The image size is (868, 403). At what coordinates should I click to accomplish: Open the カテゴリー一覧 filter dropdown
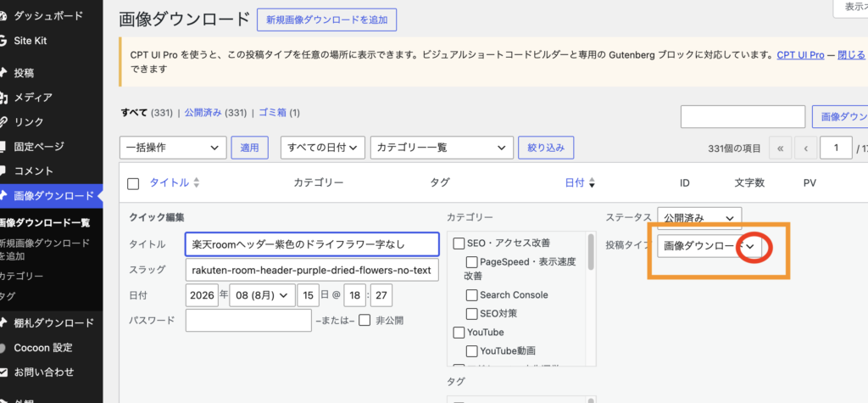coord(441,148)
